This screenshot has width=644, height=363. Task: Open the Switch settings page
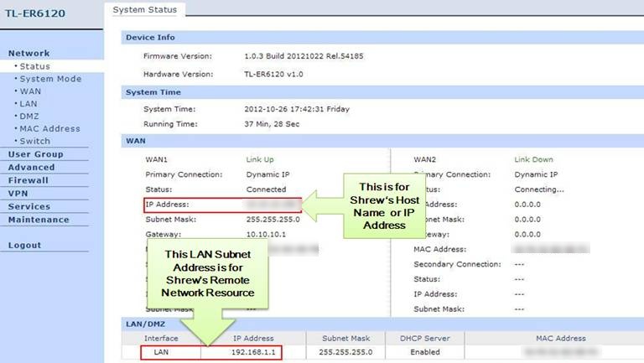pyautogui.click(x=35, y=141)
